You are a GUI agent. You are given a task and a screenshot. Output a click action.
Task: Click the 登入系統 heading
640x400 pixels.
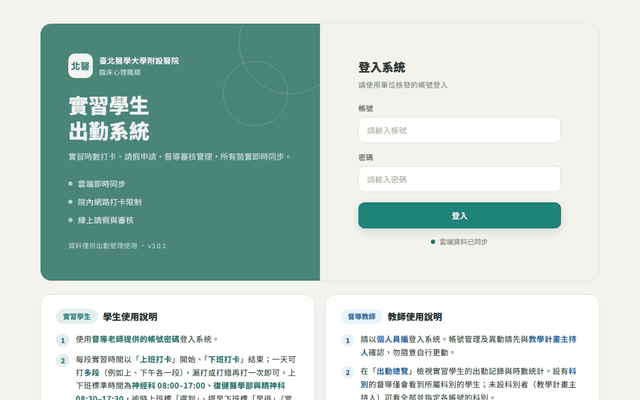point(382,67)
